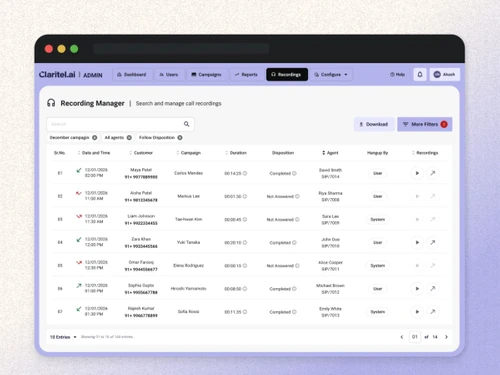Switch to the Campaigns tab
The width and height of the screenshot is (500, 375).
pyautogui.click(x=206, y=74)
